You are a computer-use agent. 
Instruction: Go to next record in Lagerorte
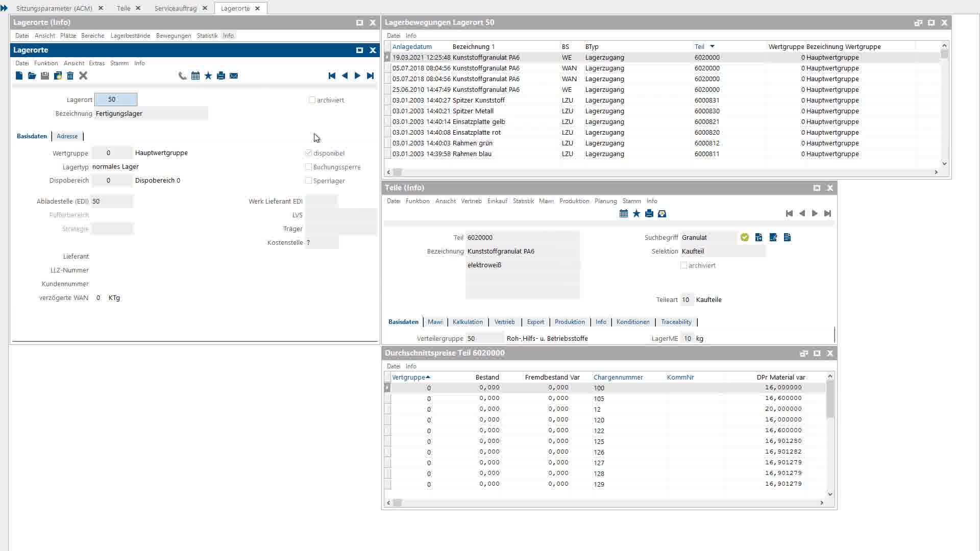357,76
